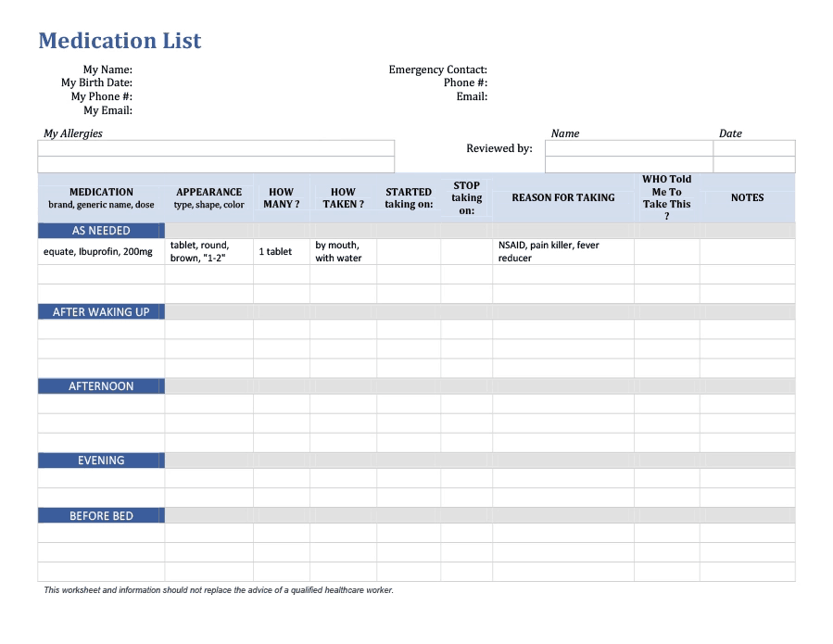This screenshot has width=833, height=644.
Task: Click the Emergency Contact: label
Action: [437, 69]
